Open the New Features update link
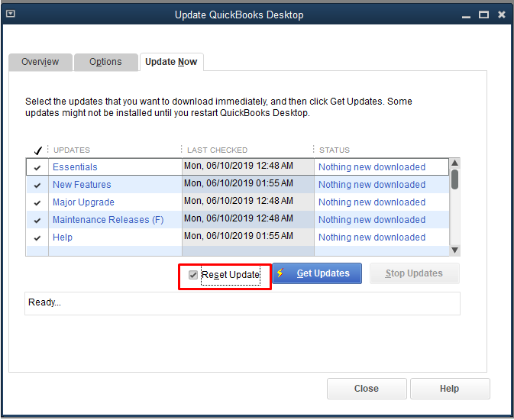This screenshot has height=420, width=514. [82, 185]
